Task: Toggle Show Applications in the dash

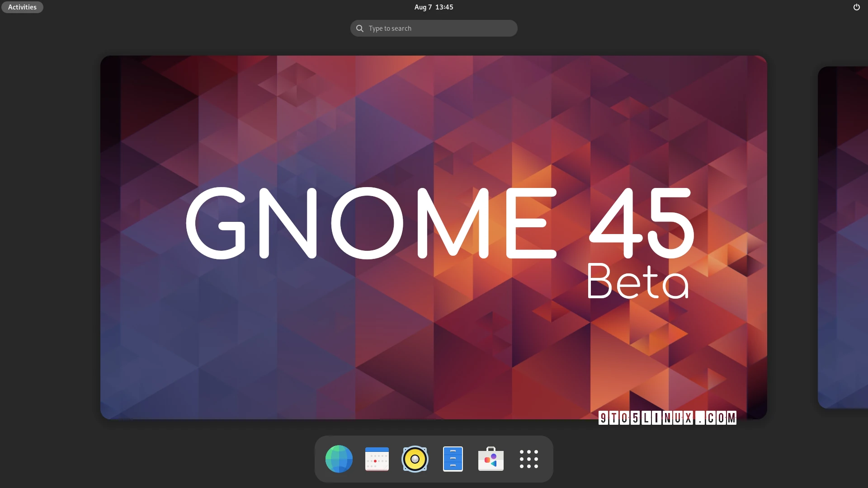Action: (529, 459)
